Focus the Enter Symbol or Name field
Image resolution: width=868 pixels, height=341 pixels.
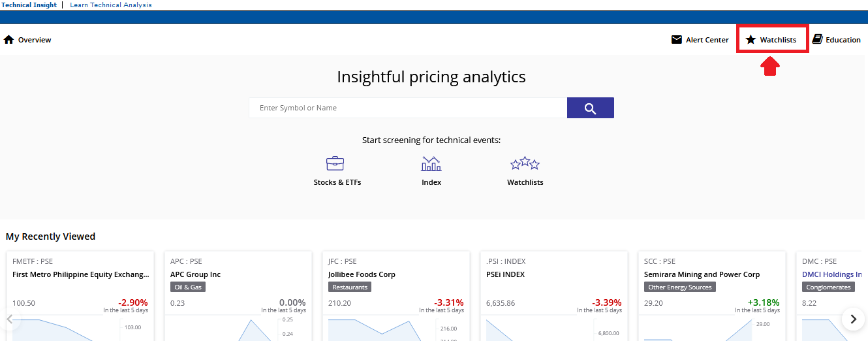point(408,108)
